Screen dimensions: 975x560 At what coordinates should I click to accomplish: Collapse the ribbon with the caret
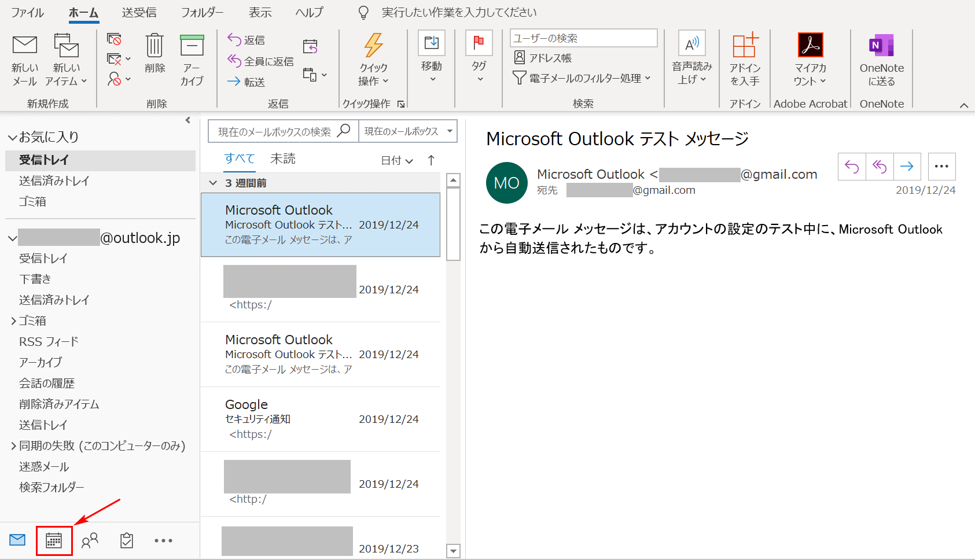pyautogui.click(x=963, y=105)
